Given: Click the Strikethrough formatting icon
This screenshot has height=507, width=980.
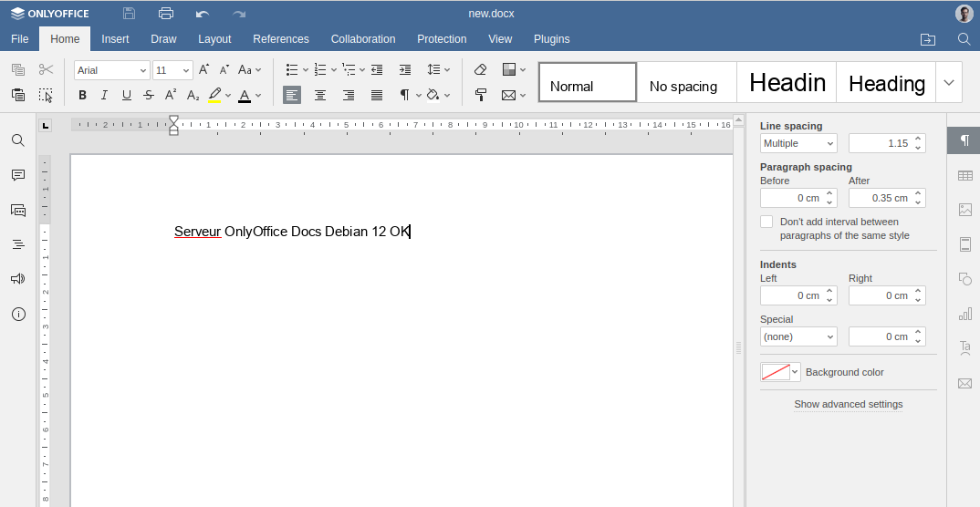Looking at the screenshot, I should pos(149,95).
